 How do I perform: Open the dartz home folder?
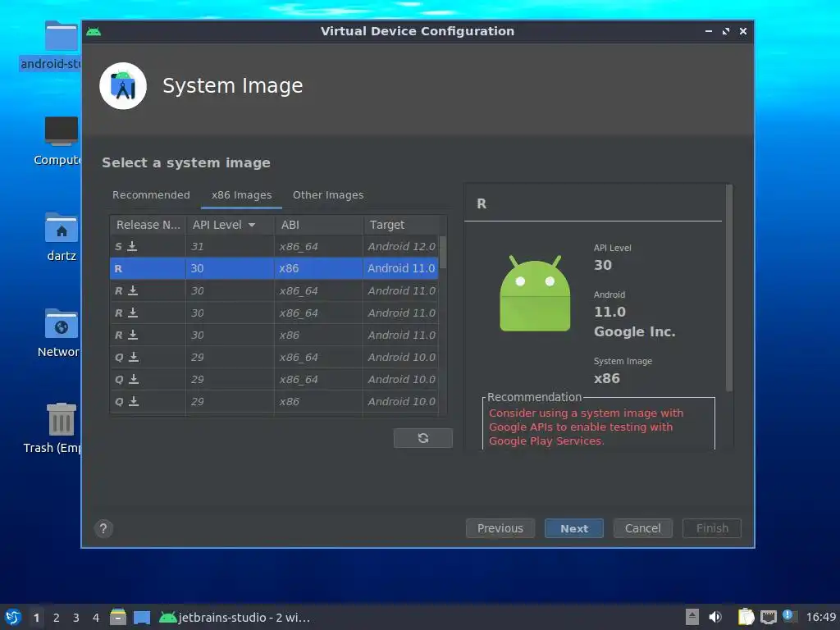[61, 228]
